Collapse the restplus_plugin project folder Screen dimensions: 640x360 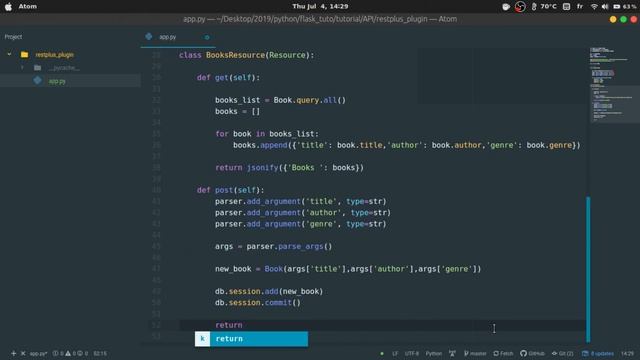[x=9, y=54]
